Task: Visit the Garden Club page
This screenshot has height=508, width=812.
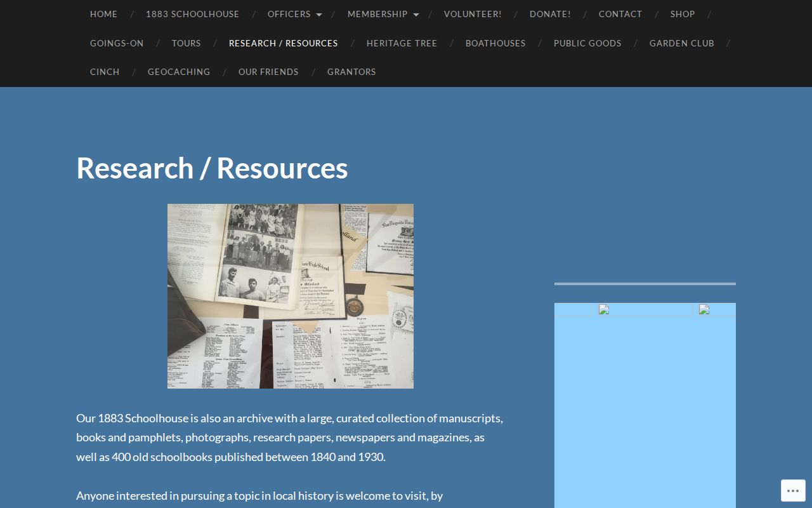Action: pyautogui.click(x=682, y=43)
